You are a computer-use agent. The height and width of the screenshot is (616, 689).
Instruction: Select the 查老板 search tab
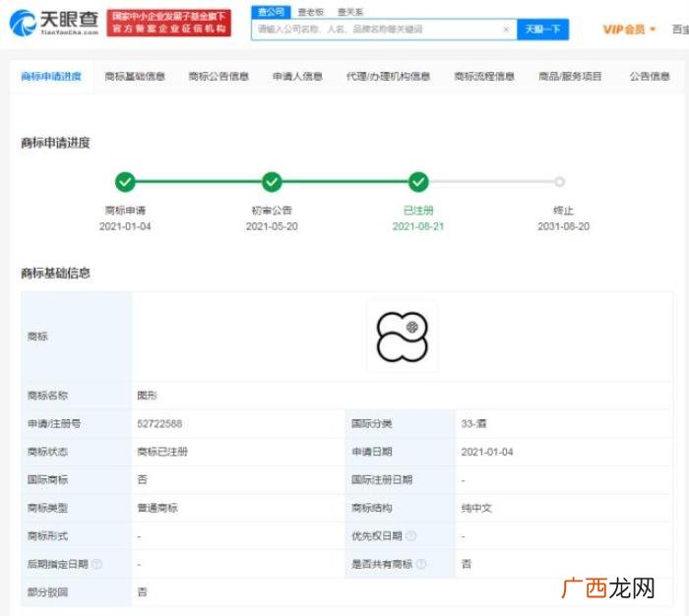[x=311, y=13]
